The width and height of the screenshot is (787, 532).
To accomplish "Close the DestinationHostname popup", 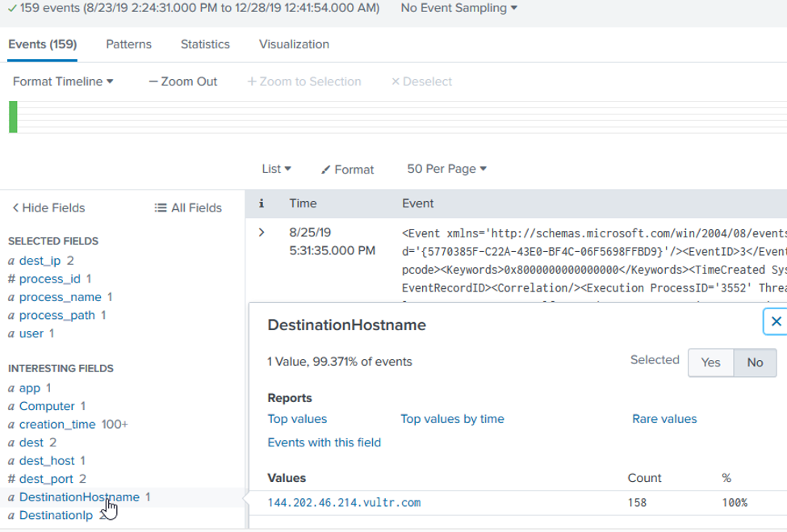I will (x=776, y=321).
